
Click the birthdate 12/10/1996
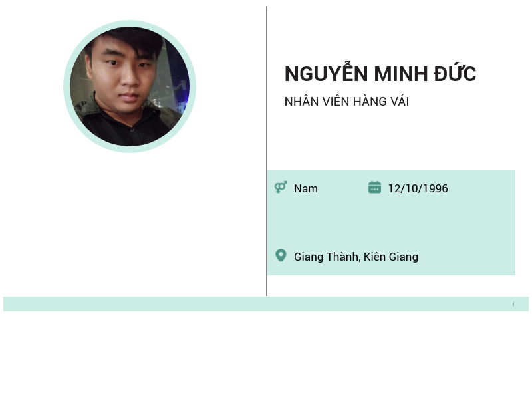(418, 188)
